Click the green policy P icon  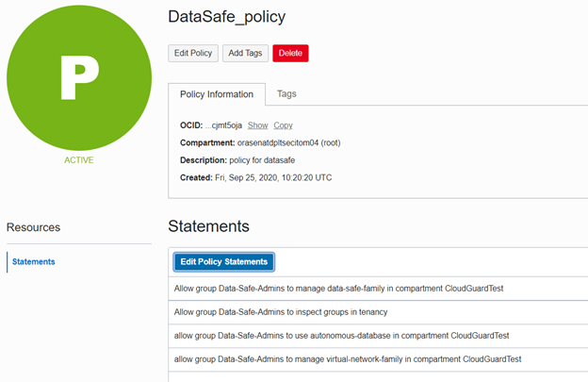pyautogui.click(x=79, y=77)
